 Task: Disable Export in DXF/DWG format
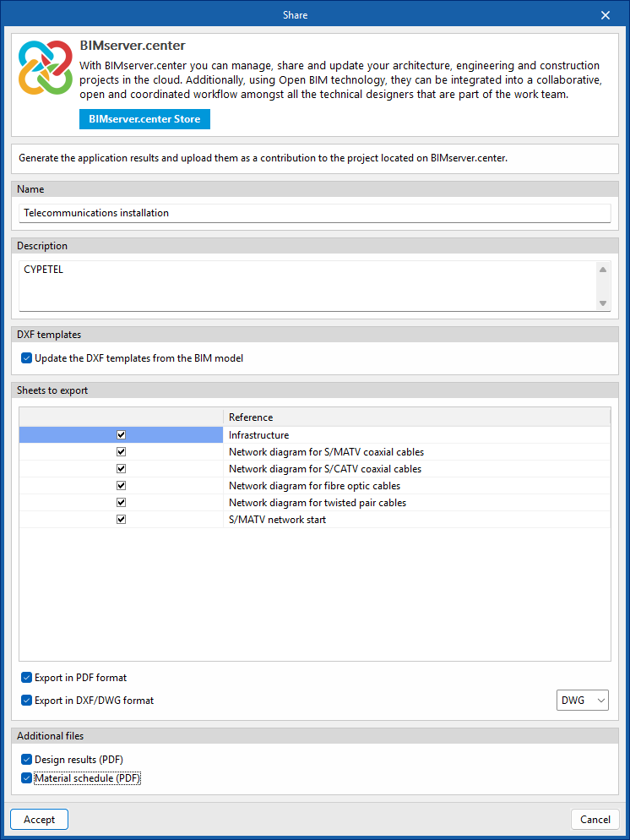pos(27,701)
